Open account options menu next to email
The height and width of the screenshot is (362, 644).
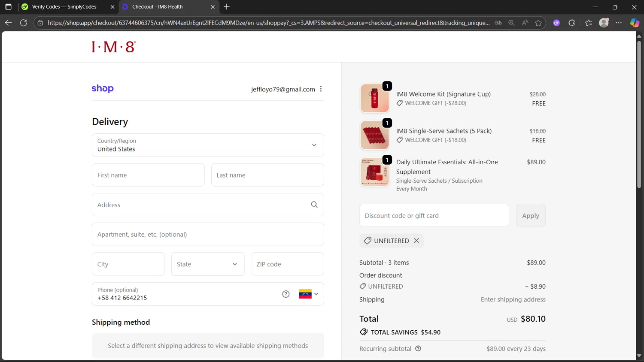321,89
